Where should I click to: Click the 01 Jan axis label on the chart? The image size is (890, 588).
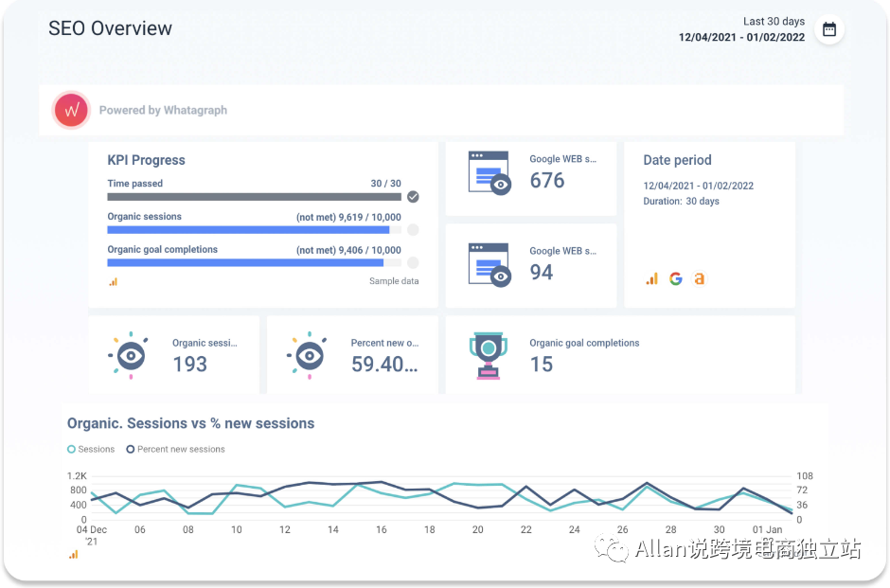pyautogui.click(x=768, y=529)
